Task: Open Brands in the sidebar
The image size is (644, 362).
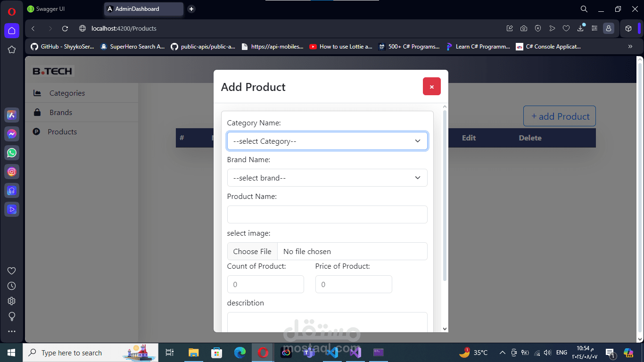Action: (61, 112)
